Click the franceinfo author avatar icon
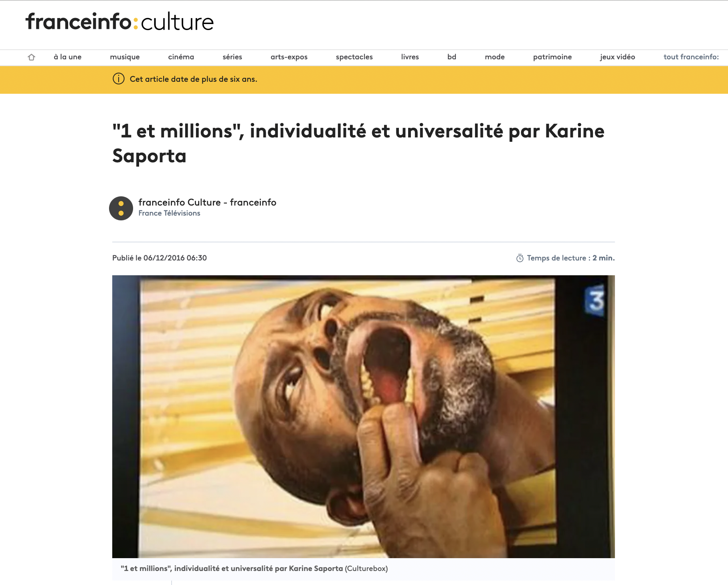This screenshot has width=728, height=585. [121, 208]
